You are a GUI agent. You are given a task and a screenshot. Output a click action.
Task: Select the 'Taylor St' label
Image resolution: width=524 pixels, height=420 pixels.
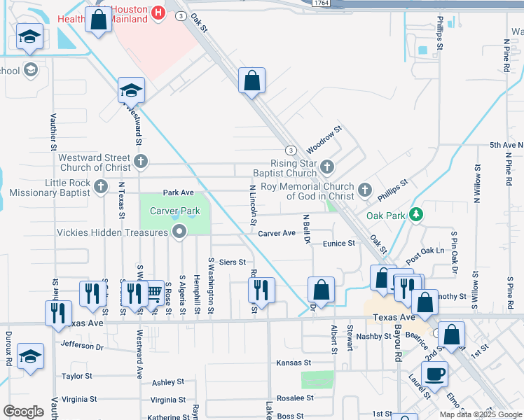tap(77, 377)
